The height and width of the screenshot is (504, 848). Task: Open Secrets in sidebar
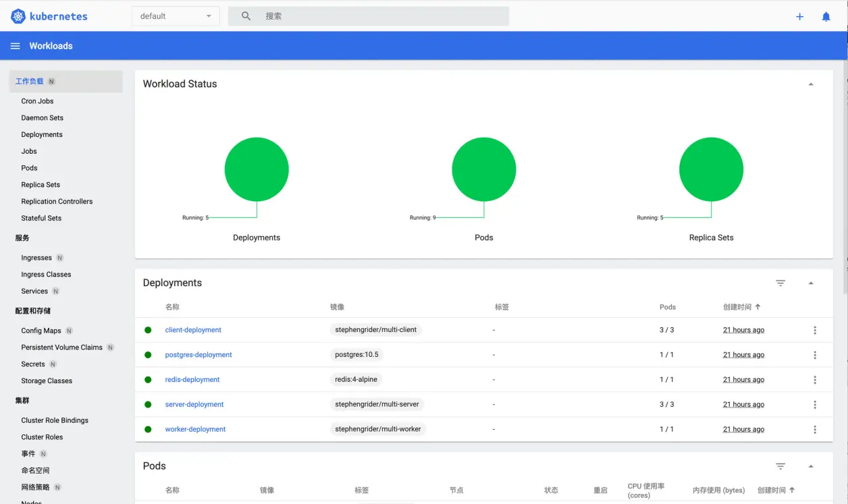click(33, 364)
